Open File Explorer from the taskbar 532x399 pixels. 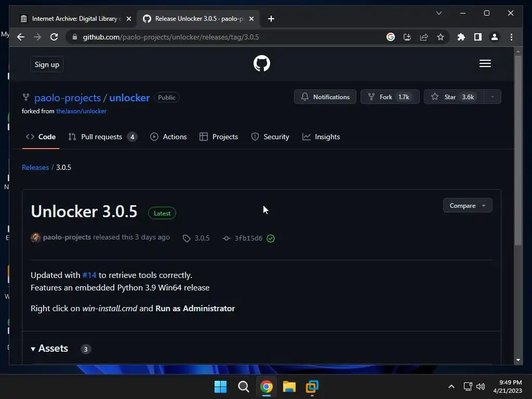[x=289, y=387]
